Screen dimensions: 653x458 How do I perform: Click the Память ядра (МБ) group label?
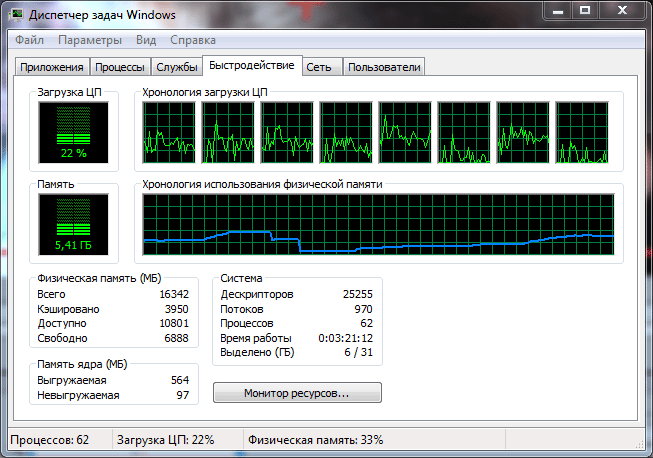[82, 364]
